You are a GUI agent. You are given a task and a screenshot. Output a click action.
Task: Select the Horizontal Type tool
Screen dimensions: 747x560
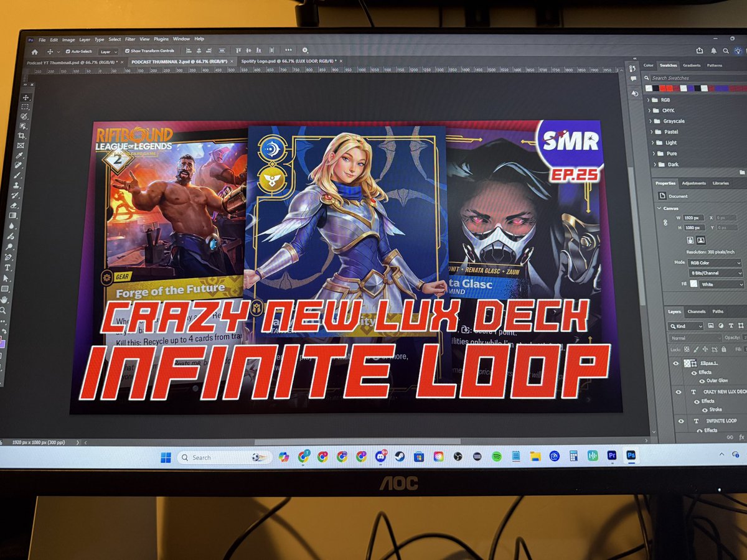[7, 268]
